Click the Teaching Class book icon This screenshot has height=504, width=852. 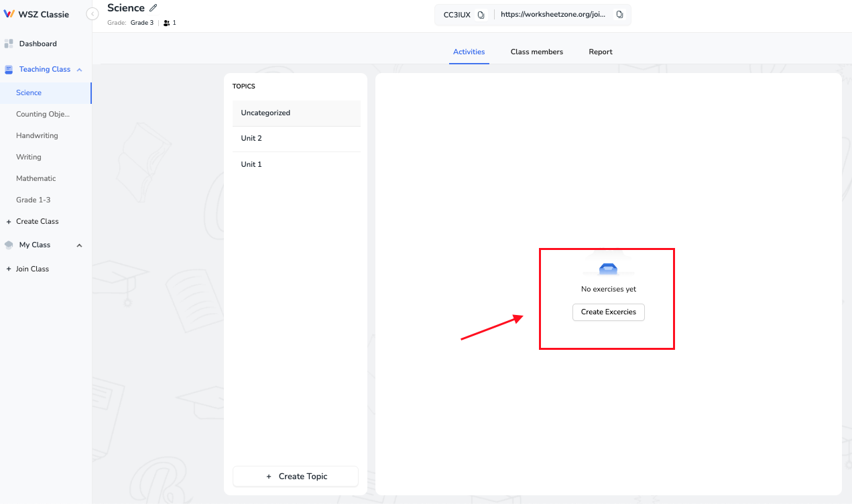(9, 69)
